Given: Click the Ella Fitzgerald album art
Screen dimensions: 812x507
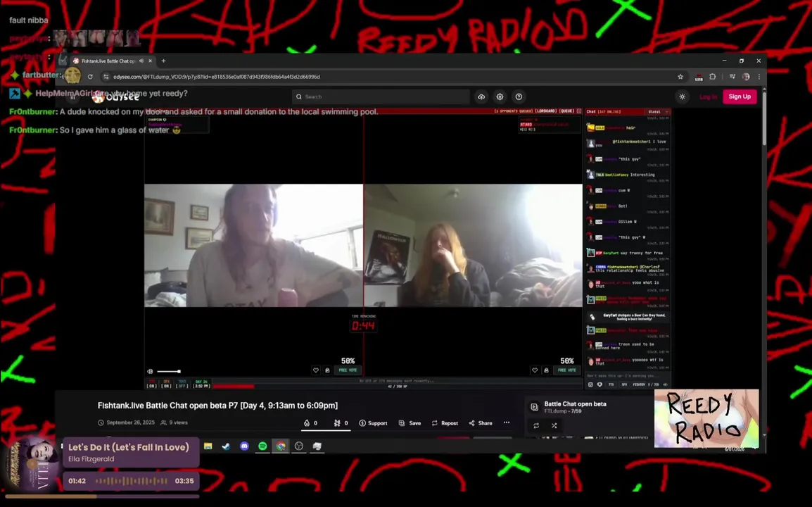Looking at the screenshot, I should click(x=32, y=463).
